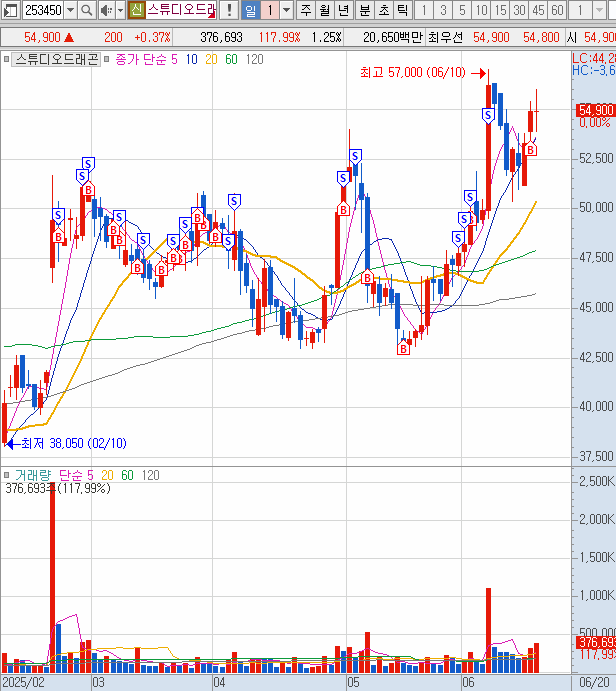This screenshot has width=616, height=691.
Task: Click the B buy signal marker at the early-May low
Action: [405, 348]
